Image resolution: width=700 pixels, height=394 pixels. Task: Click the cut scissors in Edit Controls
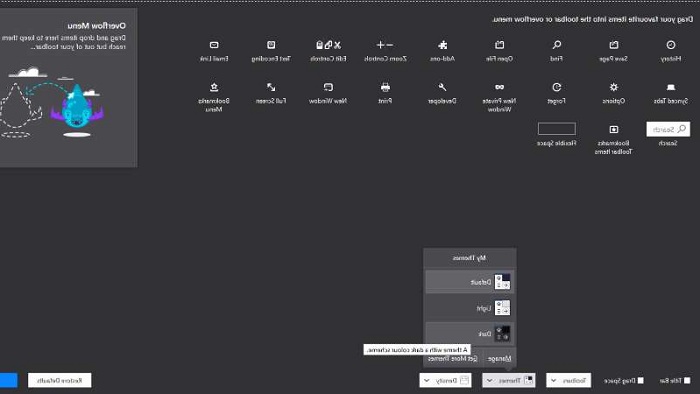338,45
